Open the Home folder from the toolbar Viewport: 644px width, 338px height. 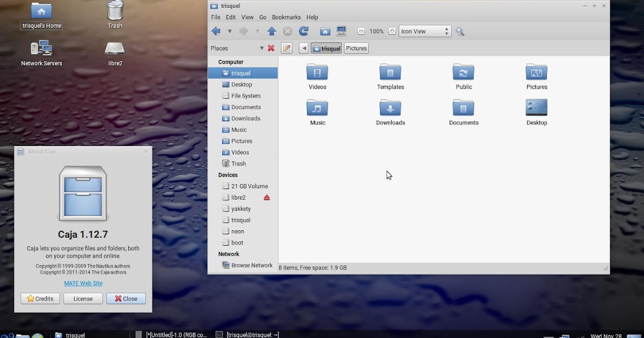[x=325, y=31]
